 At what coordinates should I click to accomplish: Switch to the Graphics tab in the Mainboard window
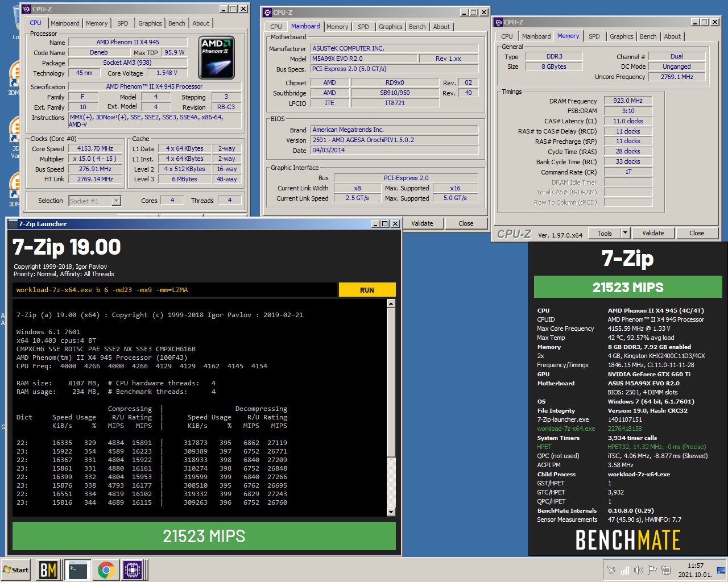(391, 27)
